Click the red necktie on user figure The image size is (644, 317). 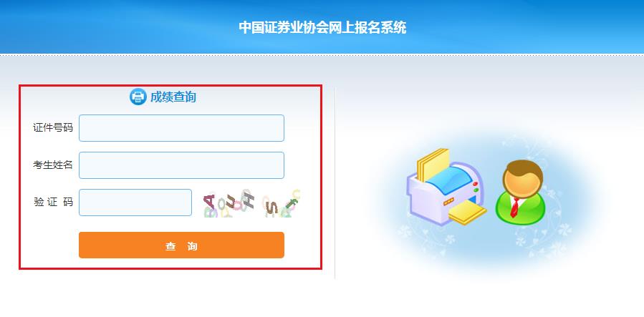[x=514, y=208]
